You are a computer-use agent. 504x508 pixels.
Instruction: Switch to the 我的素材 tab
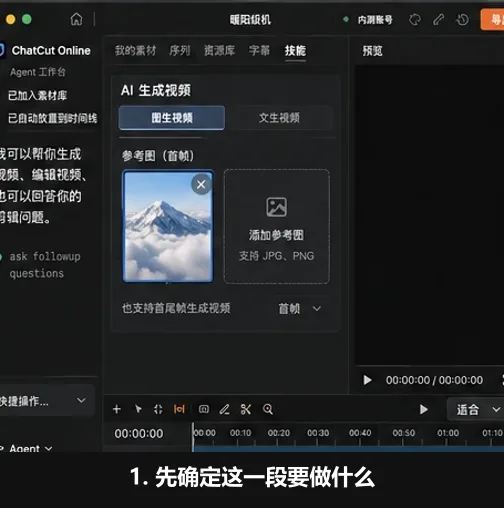click(135, 51)
